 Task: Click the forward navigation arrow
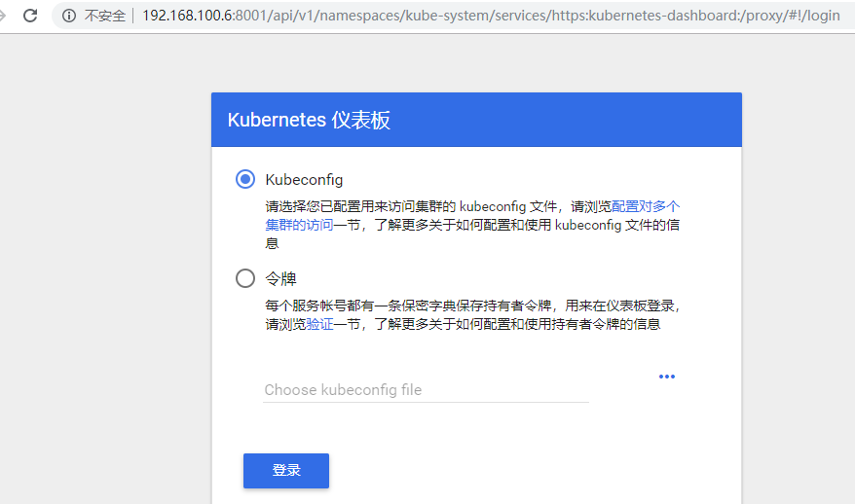[x=4, y=16]
